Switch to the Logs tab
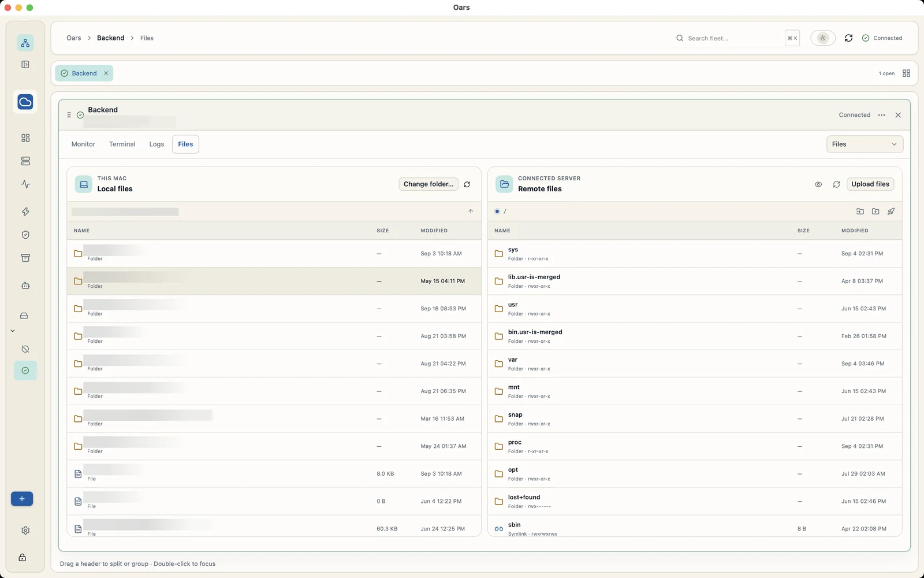 (157, 144)
